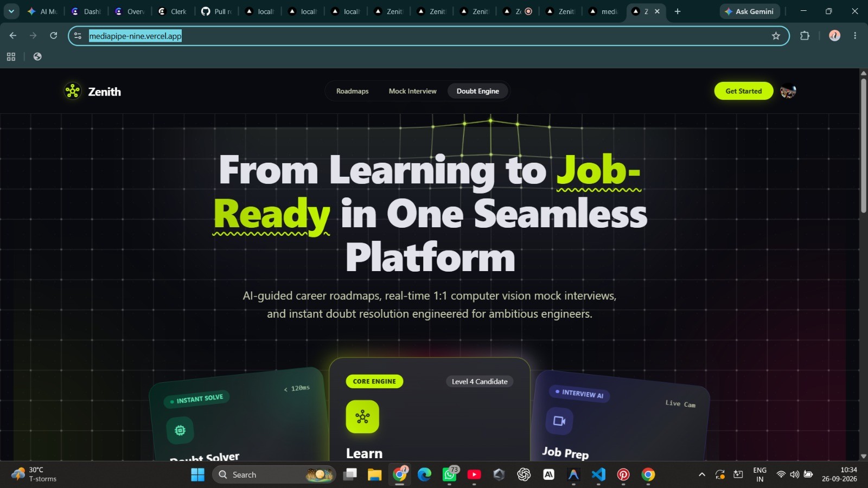This screenshot has width=868, height=488.
Task: Open the Chrome extensions puzzle icon
Action: coord(805,36)
